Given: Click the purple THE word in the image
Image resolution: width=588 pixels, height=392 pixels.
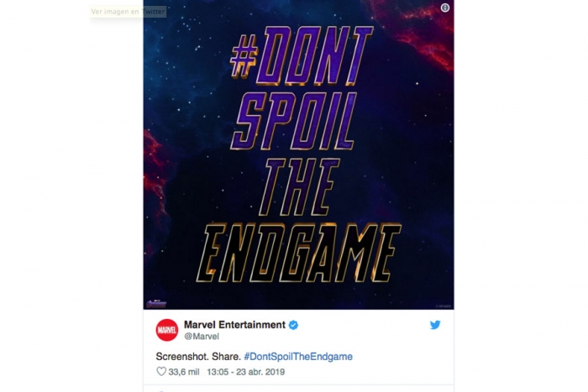Looking at the screenshot, I should pos(299,187).
